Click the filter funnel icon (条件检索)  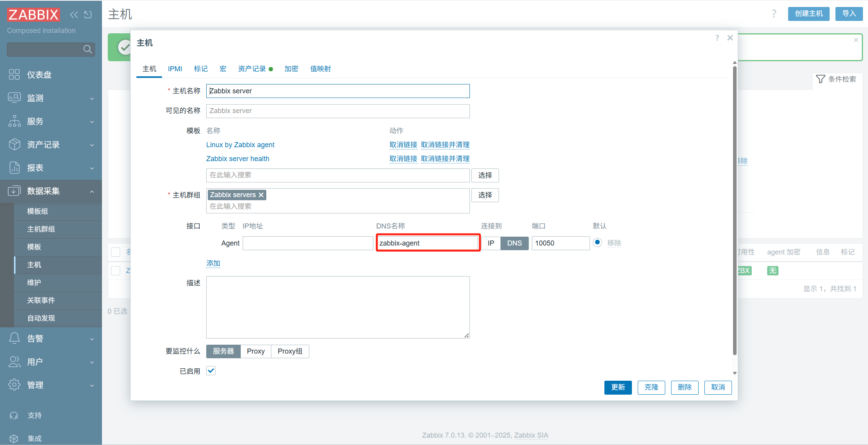820,79
